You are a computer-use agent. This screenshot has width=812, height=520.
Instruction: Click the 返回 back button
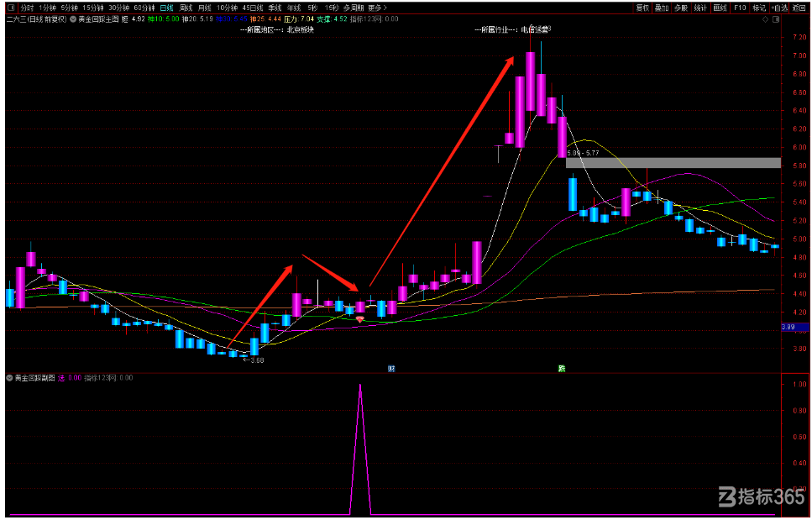coord(799,8)
